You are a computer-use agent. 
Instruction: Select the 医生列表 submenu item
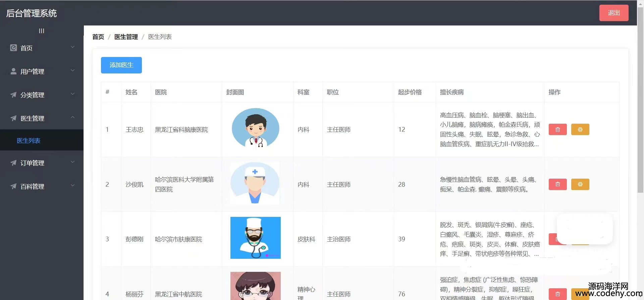pyautogui.click(x=29, y=140)
